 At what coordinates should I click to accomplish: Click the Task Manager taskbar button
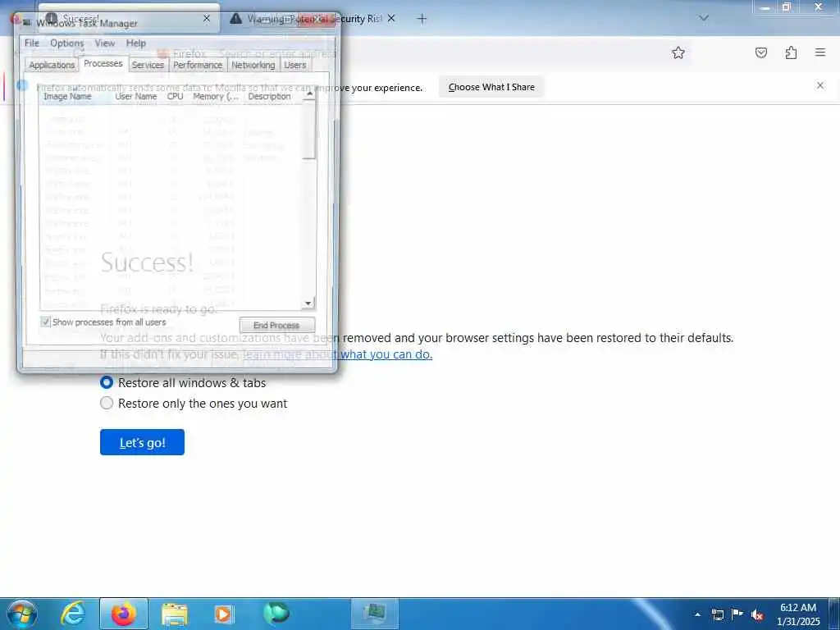click(x=374, y=614)
